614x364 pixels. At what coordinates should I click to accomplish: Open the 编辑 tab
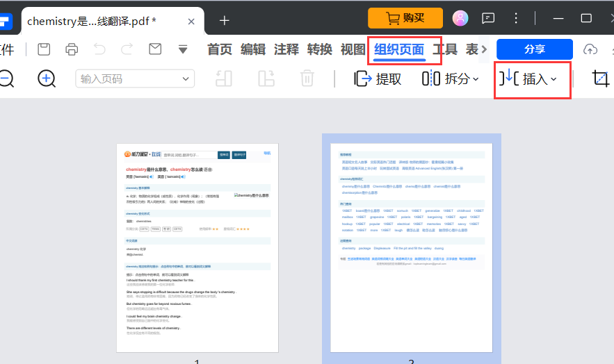(253, 49)
